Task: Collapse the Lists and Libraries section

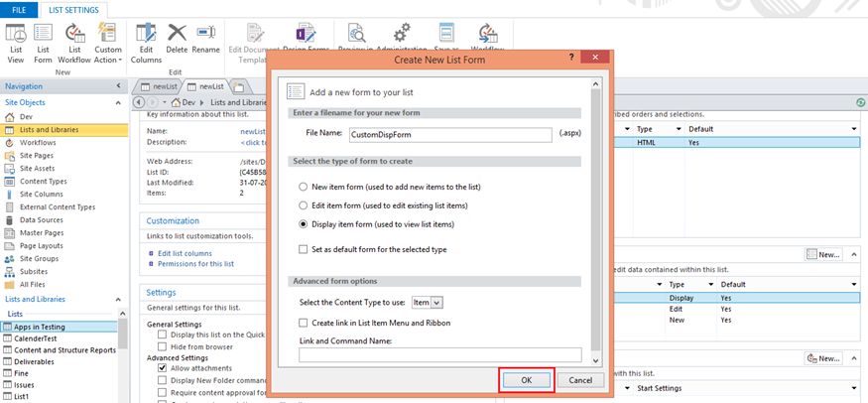Action: tap(118, 300)
